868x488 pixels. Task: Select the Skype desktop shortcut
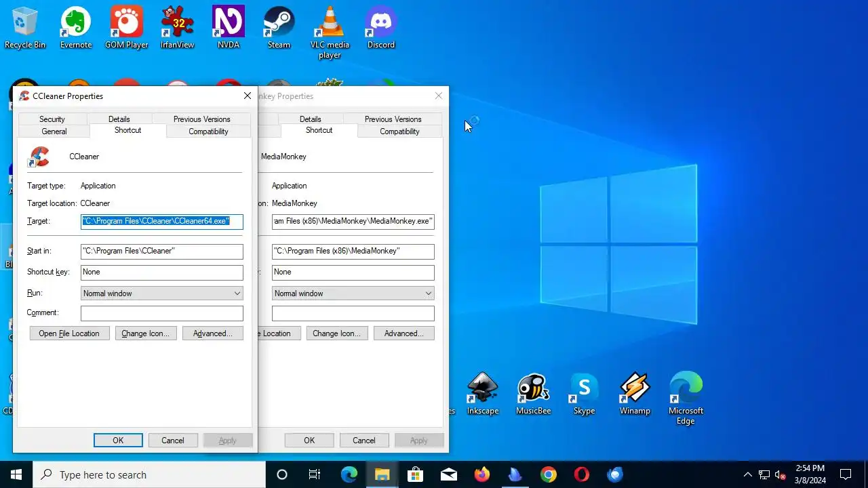tap(584, 394)
